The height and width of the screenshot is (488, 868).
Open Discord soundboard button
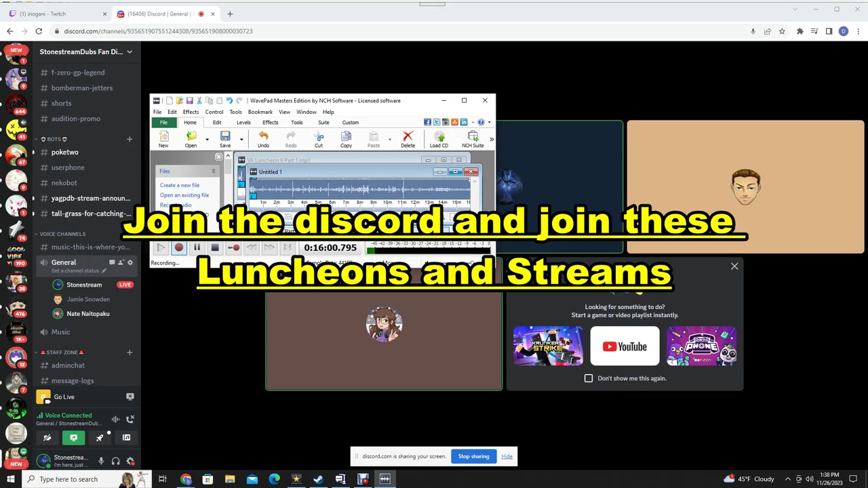[126, 438]
